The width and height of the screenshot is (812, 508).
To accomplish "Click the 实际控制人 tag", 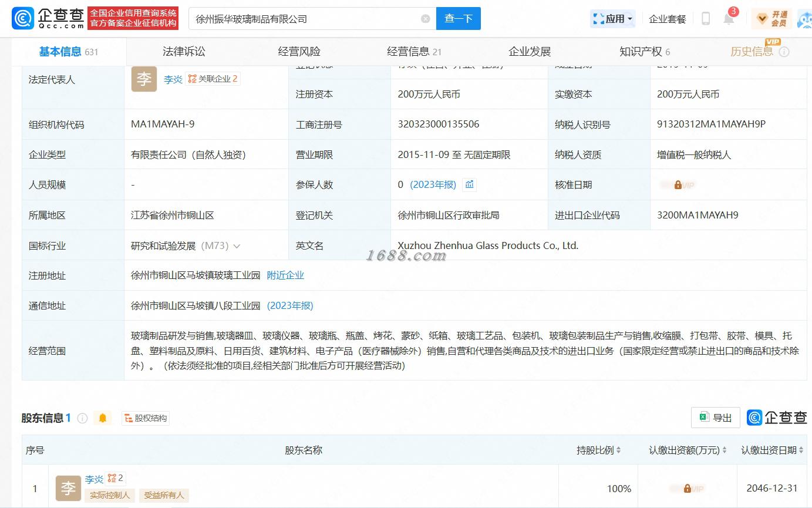I will point(110,495).
